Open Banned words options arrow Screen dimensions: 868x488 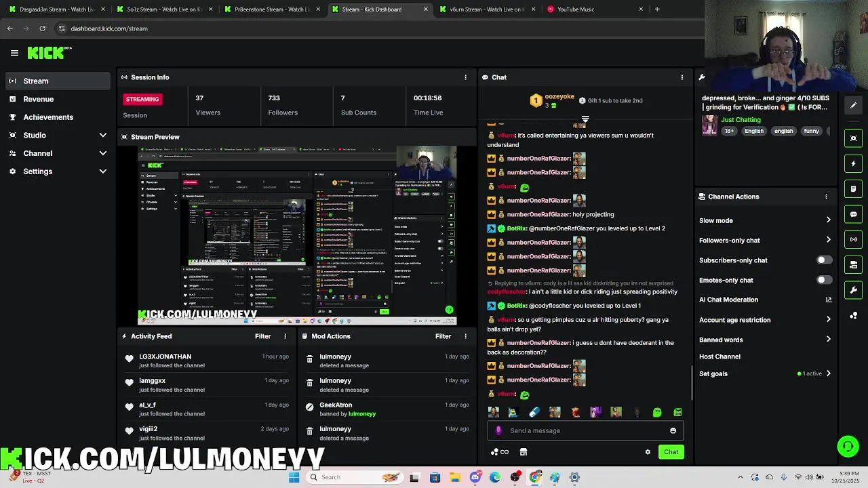(x=828, y=340)
